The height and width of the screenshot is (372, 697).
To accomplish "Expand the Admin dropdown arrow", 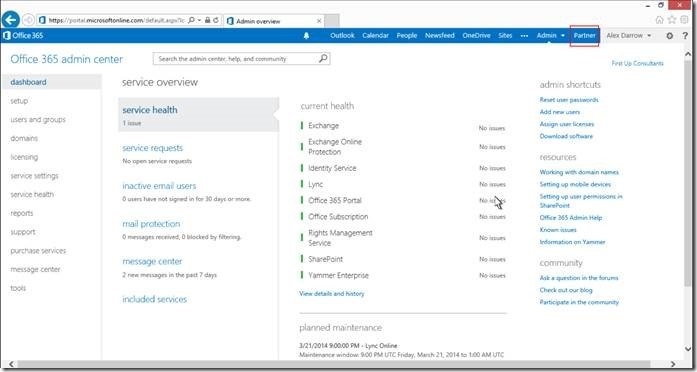I will pyautogui.click(x=563, y=36).
